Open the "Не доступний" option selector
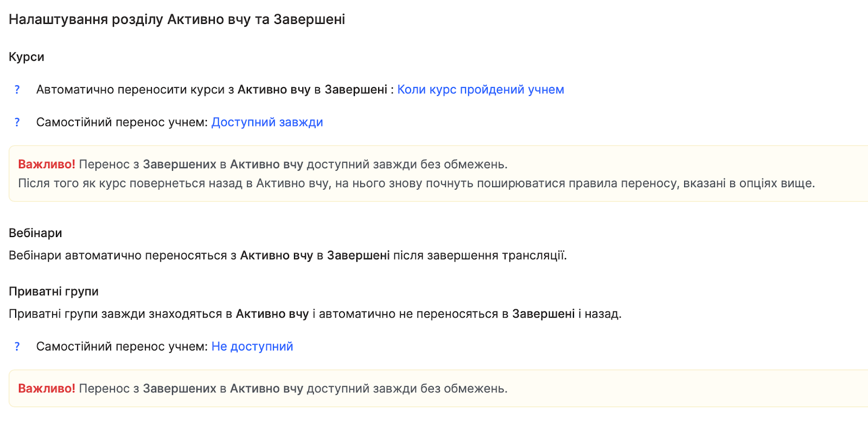This screenshot has width=868, height=427. click(x=252, y=346)
